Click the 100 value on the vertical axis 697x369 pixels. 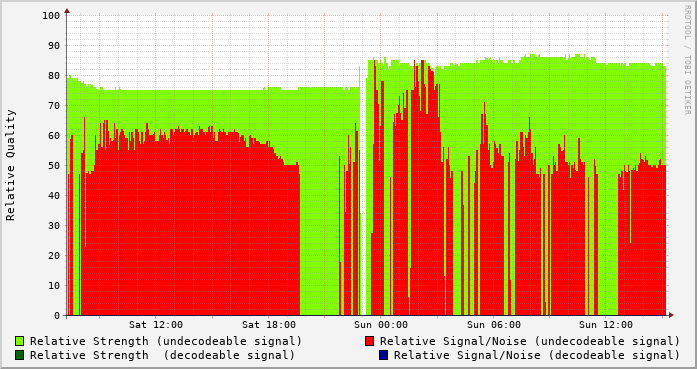coord(51,16)
